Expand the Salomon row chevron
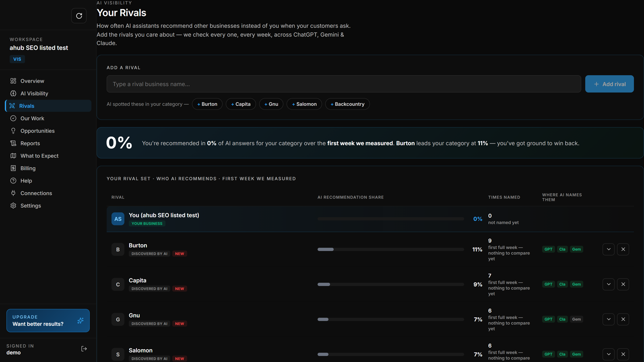 [609, 354]
